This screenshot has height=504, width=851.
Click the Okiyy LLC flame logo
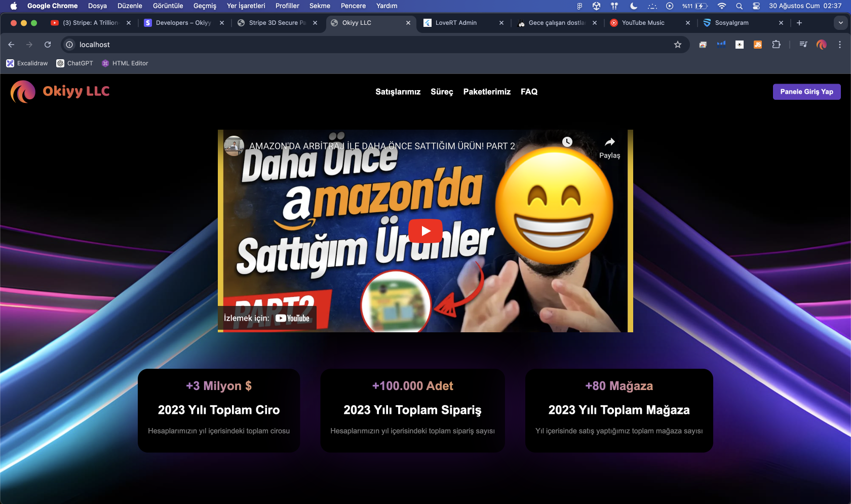point(23,92)
